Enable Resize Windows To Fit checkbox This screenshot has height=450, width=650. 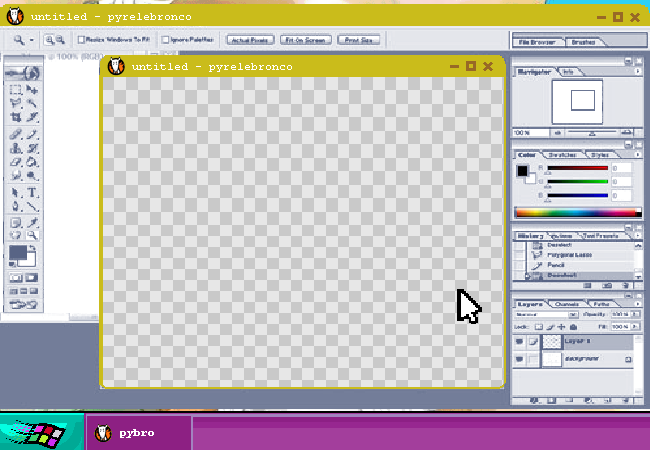[81, 40]
